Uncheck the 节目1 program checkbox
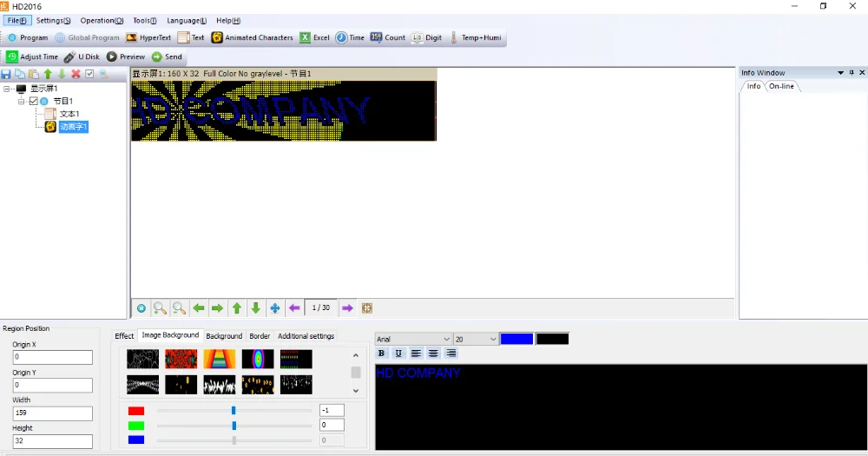868x456 pixels. (34, 102)
